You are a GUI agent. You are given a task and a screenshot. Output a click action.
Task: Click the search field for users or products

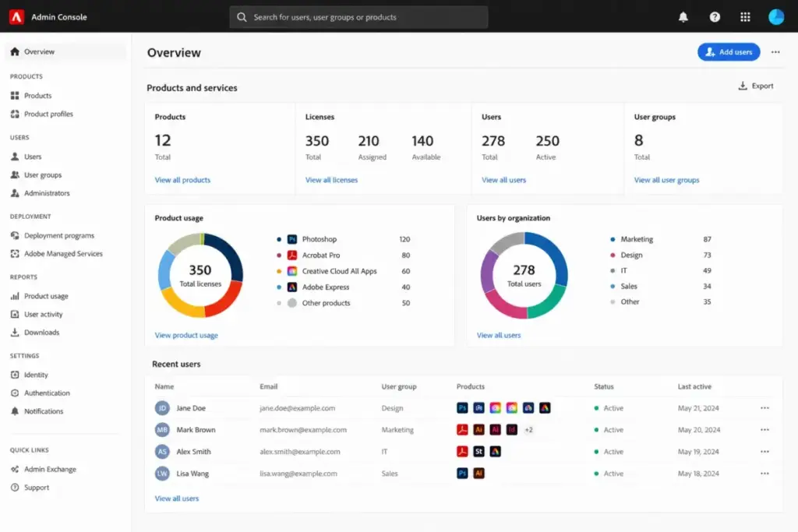click(x=358, y=17)
